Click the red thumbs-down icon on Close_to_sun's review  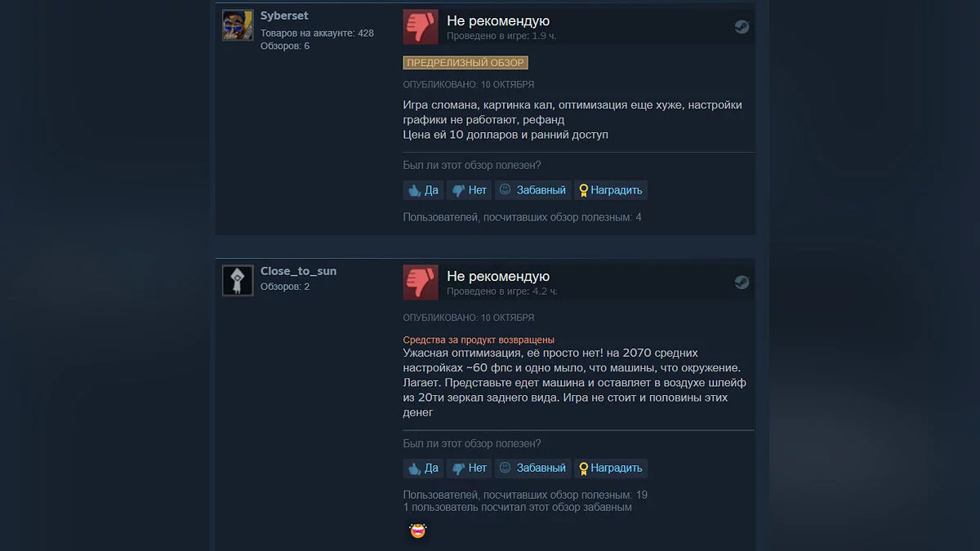(x=421, y=282)
